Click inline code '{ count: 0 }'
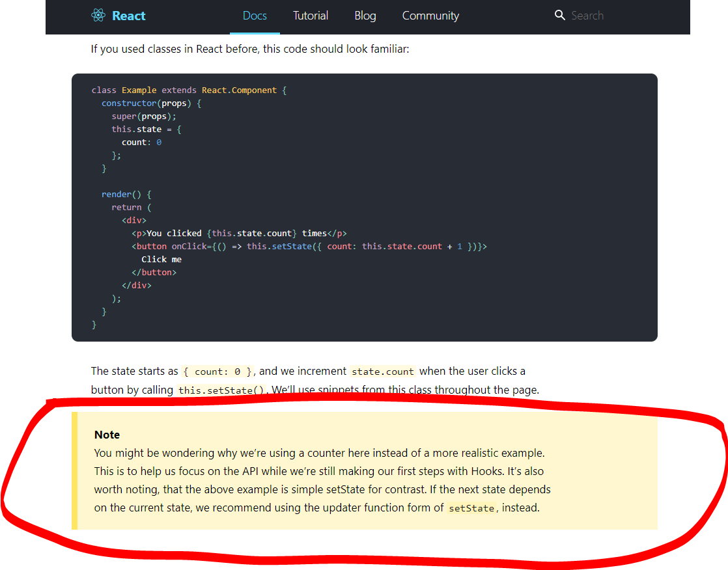The height and width of the screenshot is (570, 728). pos(217,372)
